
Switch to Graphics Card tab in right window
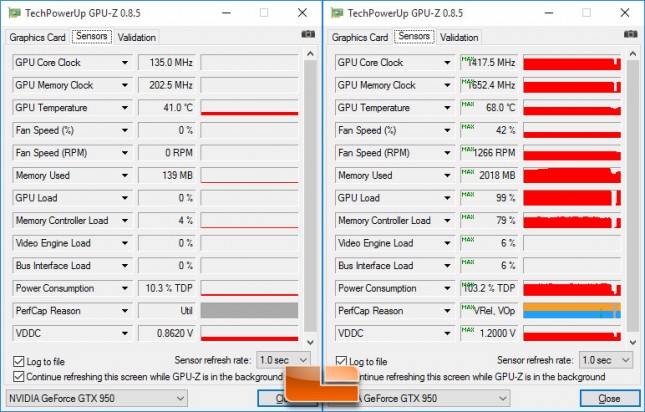click(360, 37)
